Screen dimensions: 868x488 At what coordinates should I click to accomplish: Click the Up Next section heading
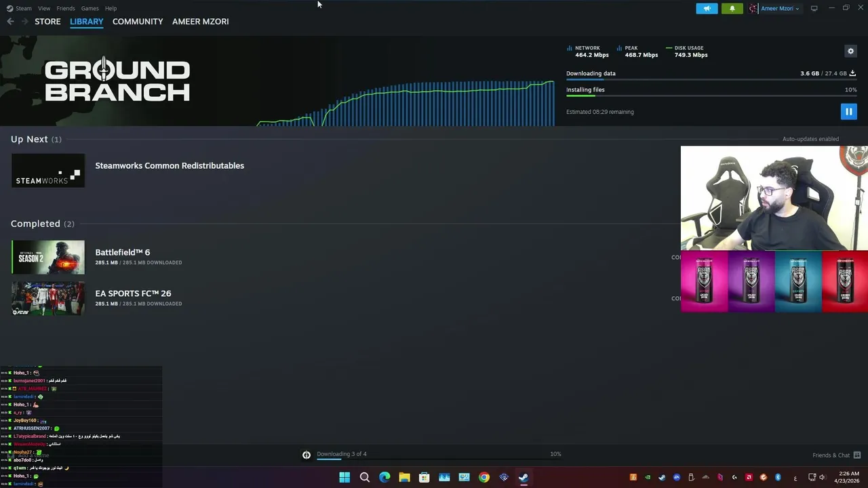point(36,139)
